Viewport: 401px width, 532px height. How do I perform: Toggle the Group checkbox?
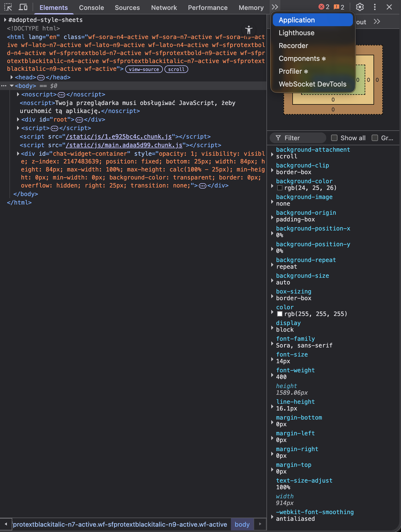(375, 138)
